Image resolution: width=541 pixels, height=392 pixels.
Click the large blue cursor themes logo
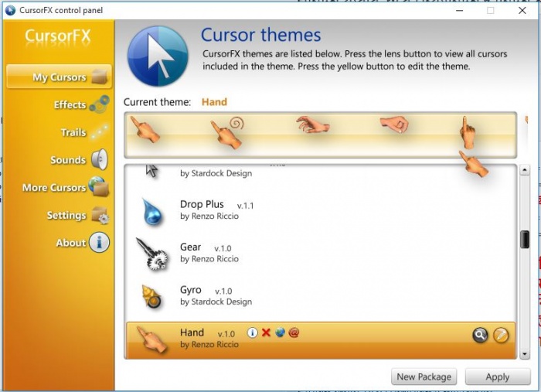click(158, 56)
